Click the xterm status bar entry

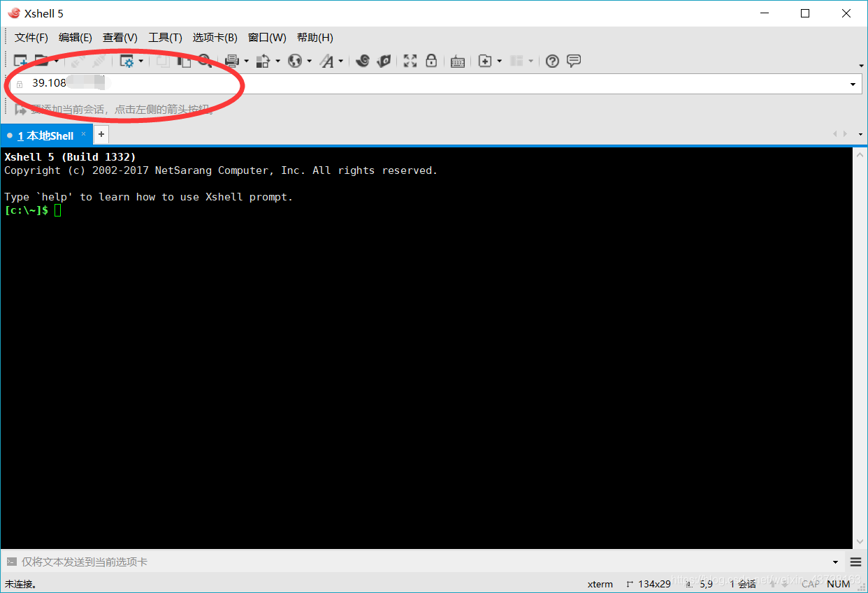click(600, 584)
